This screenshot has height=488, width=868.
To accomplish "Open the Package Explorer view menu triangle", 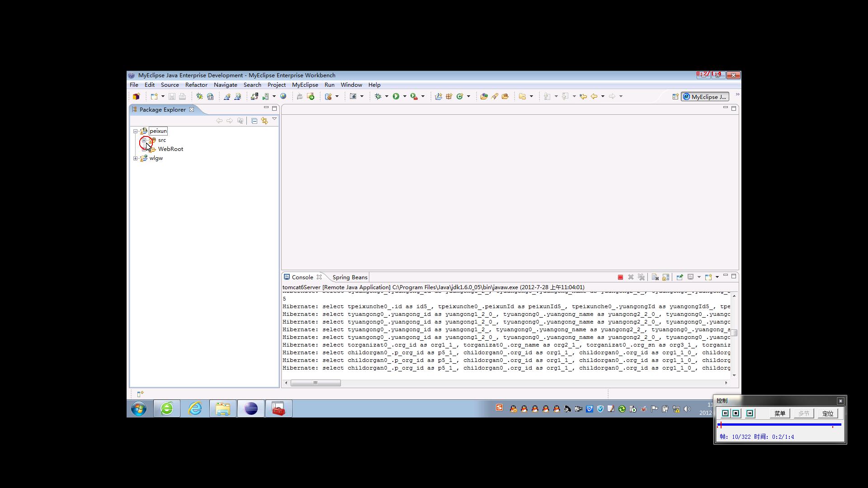I will tap(274, 119).
